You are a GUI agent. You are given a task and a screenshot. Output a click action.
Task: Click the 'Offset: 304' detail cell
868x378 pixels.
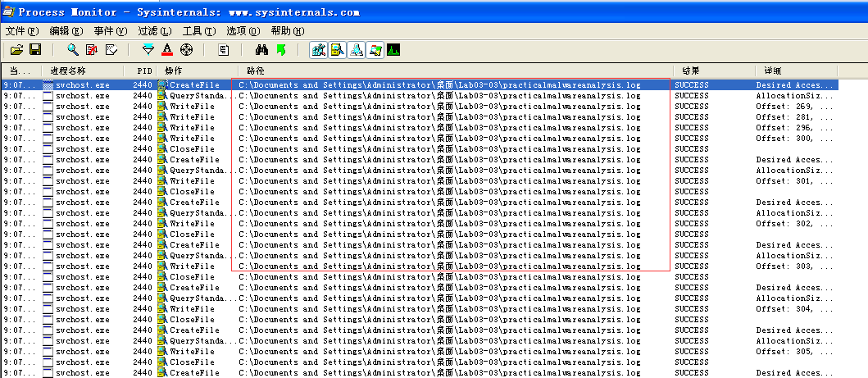tap(794, 309)
